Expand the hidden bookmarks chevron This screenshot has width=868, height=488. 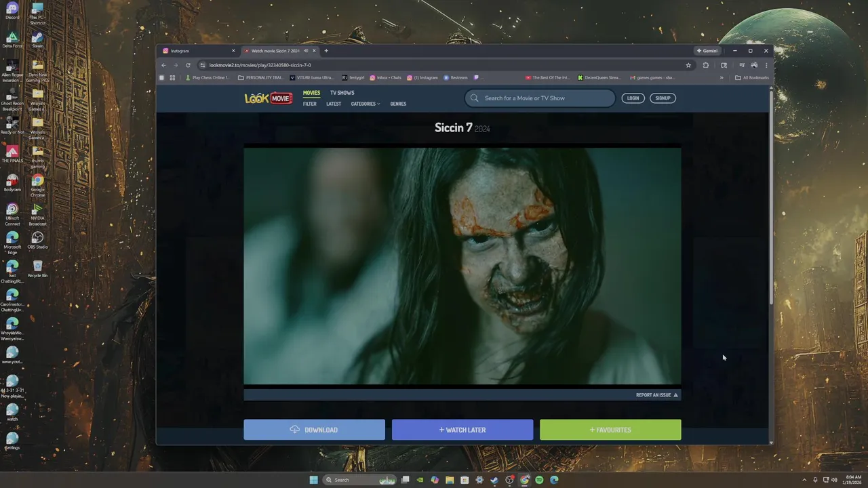click(x=722, y=78)
